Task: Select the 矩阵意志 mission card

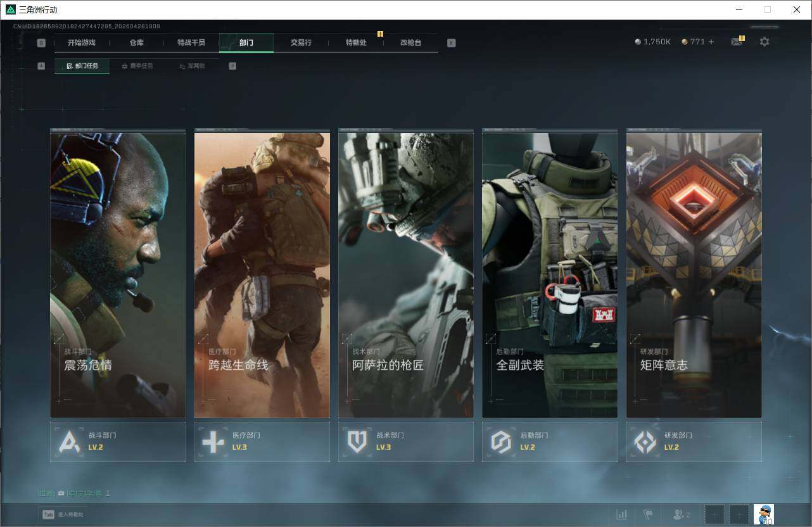Action: (694, 274)
